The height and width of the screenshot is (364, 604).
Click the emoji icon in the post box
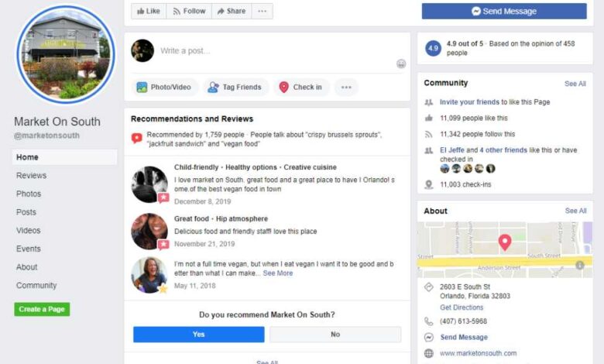(x=401, y=64)
